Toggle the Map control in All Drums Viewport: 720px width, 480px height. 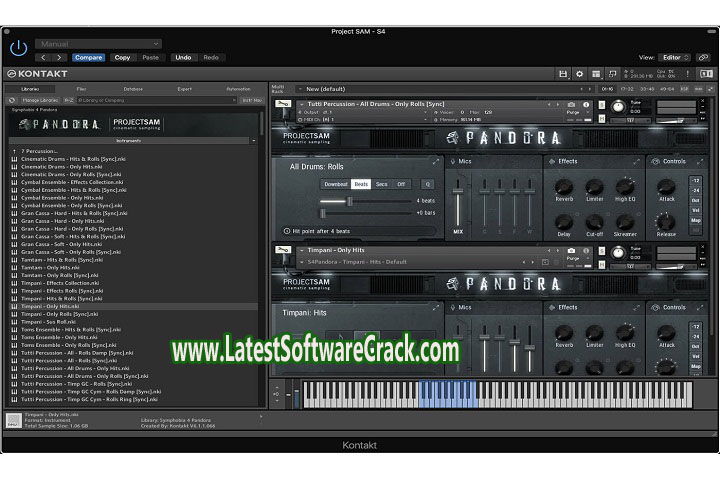click(x=695, y=220)
